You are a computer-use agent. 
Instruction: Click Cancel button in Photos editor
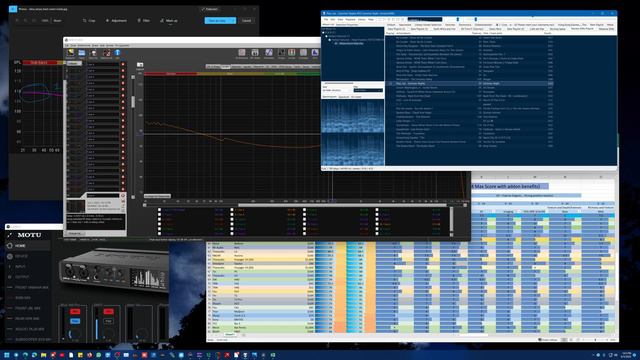click(x=247, y=20)
